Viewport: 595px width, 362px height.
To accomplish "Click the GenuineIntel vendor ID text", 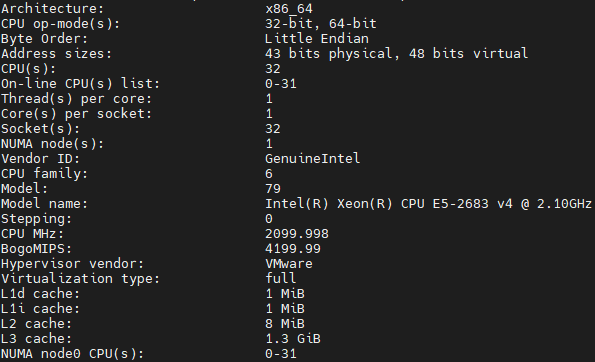I will click(313, 158).
